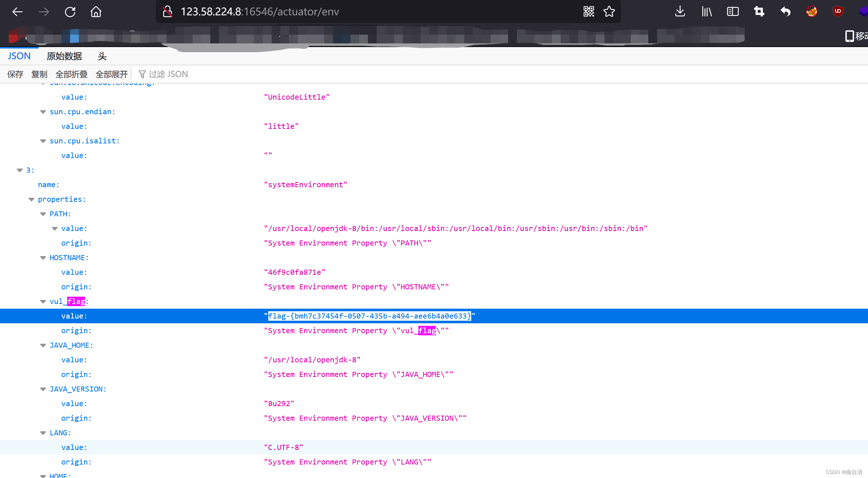Click the "8u292" Java version value
The image size is (868, 478).
[x=279, y=404]
